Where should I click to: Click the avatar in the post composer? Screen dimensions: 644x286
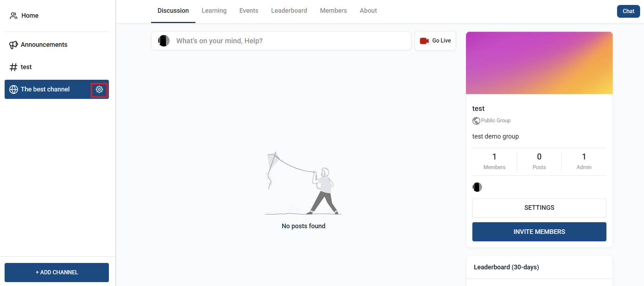tap(164, 41)
